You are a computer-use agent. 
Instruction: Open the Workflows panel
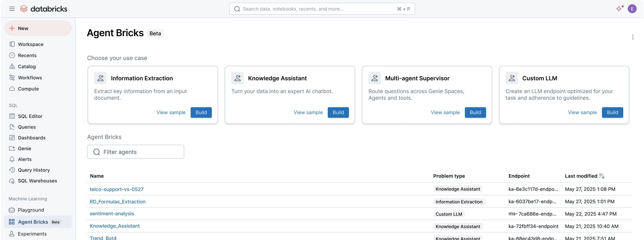click(30, 78)
